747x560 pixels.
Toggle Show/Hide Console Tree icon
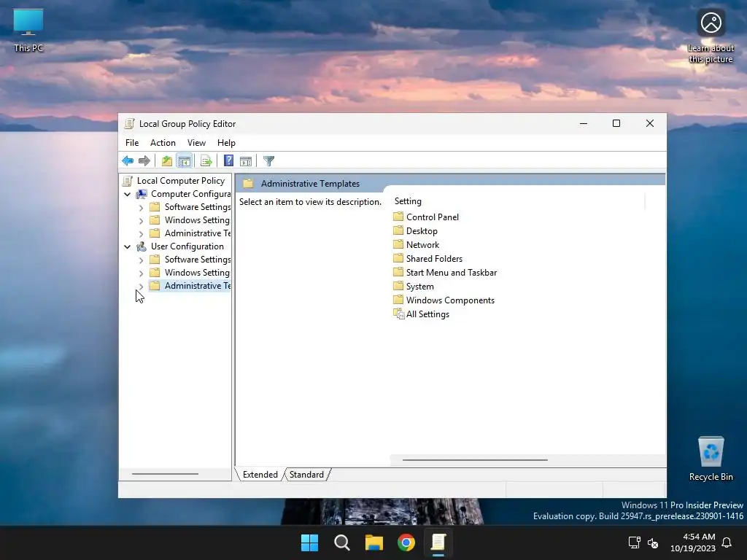point(184,161)
